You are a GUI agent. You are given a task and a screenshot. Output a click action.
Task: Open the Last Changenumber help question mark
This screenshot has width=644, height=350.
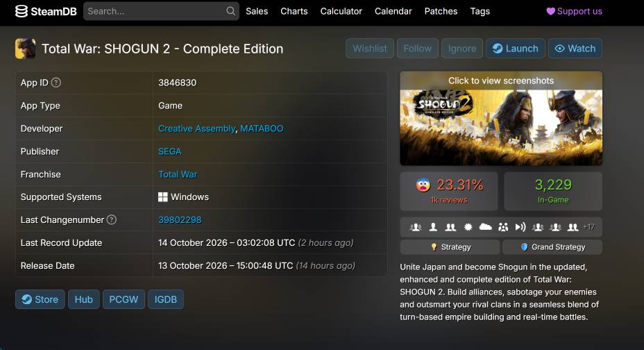[111, 219]
